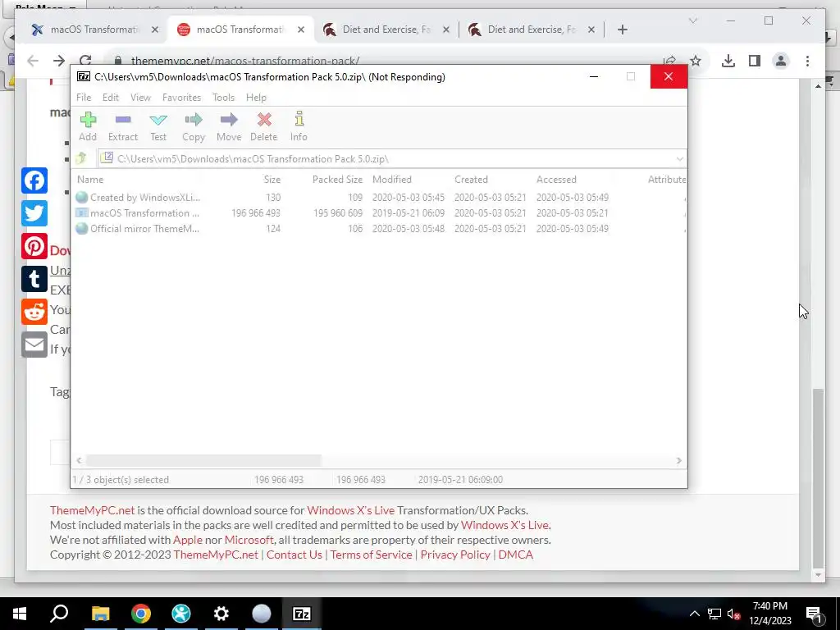The height and width of the screenshot is (630, 840).
Task: Open the Chrome profile avatar
Action: point(781,61)
